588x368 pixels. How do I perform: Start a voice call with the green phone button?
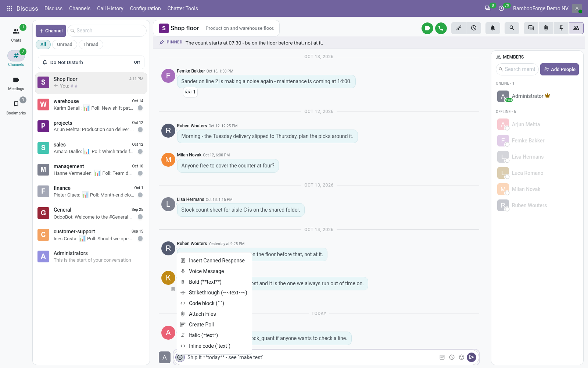[441, 28]
